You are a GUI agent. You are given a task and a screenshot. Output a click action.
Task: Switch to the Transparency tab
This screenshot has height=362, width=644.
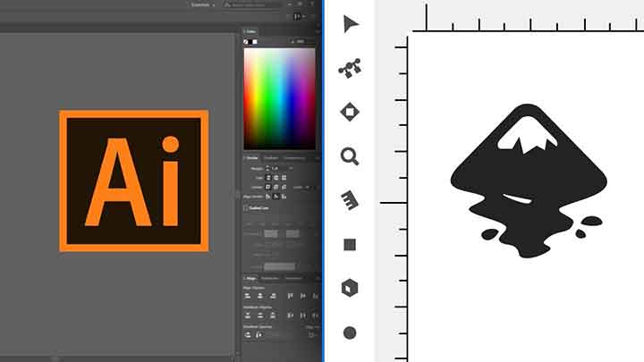[294, 158]
